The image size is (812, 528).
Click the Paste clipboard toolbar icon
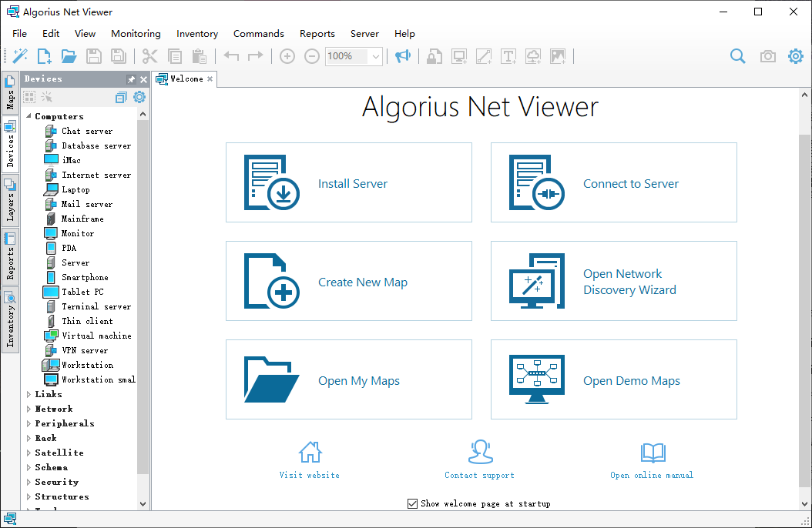[200, 56]
